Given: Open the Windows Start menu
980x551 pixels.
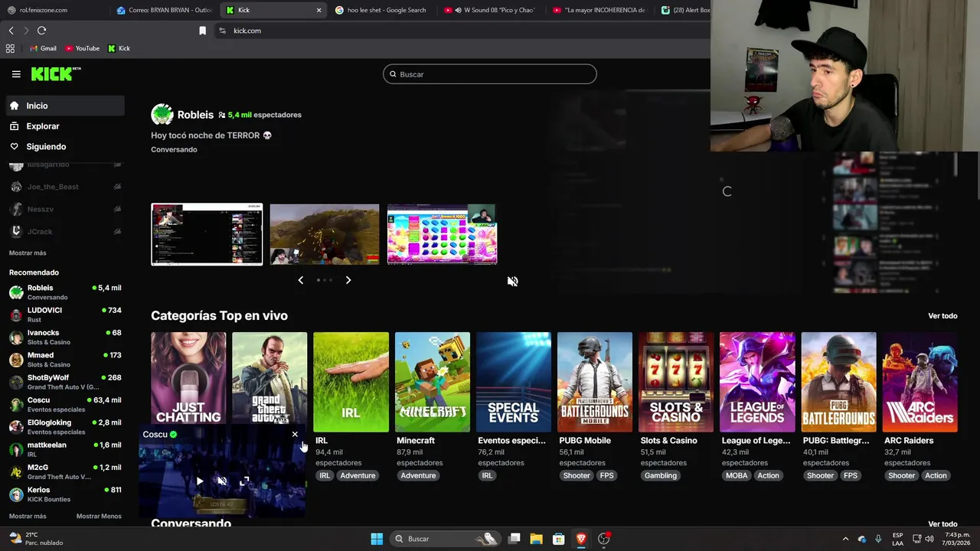Looking at the screenshot, I should (x=377, y=539).
